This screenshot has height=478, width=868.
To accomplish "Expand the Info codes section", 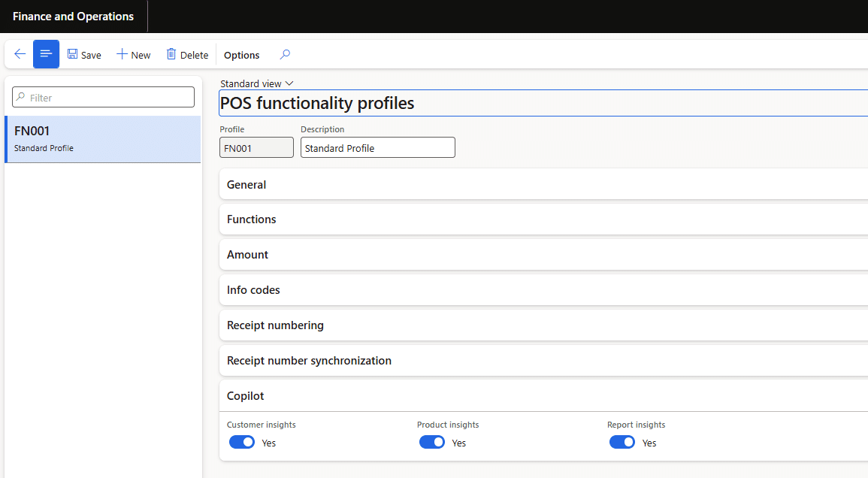I will tap(253, 290).
